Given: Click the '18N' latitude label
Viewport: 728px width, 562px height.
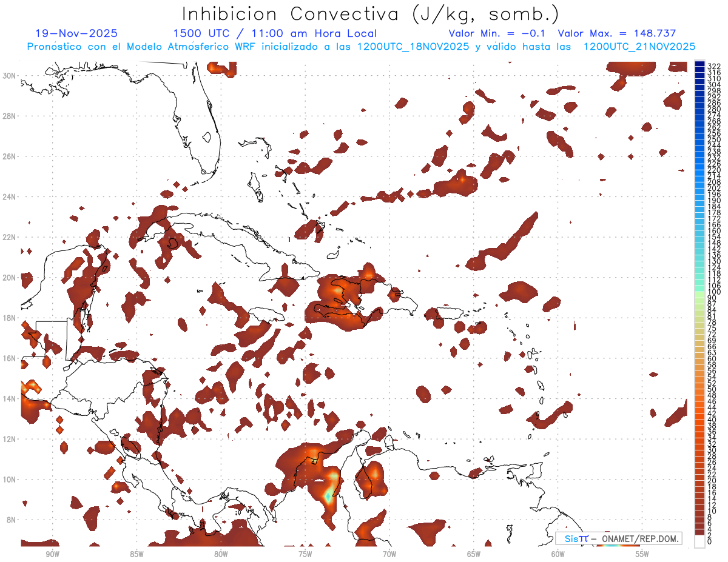Looking at the screenshot, I should point(8,318).
